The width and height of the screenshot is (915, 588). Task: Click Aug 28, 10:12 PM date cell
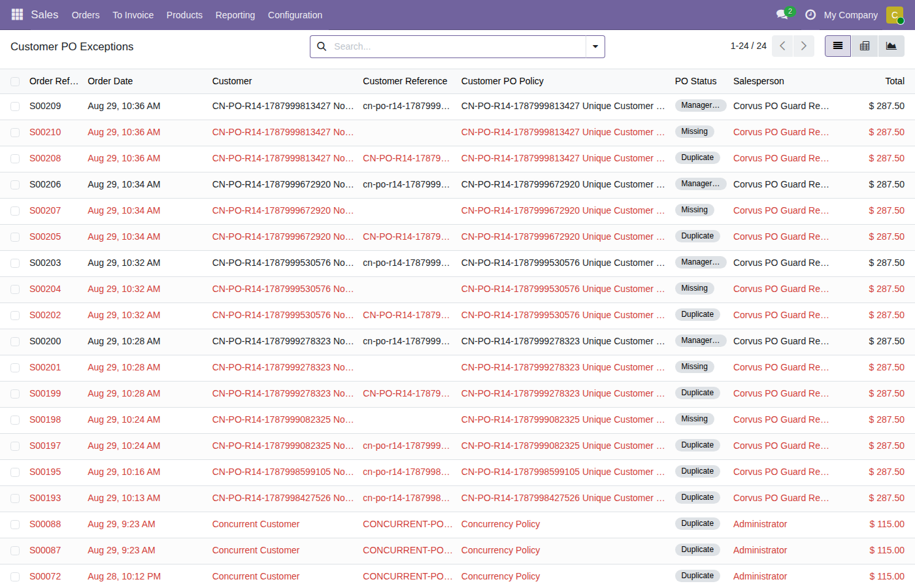(124, 576)
